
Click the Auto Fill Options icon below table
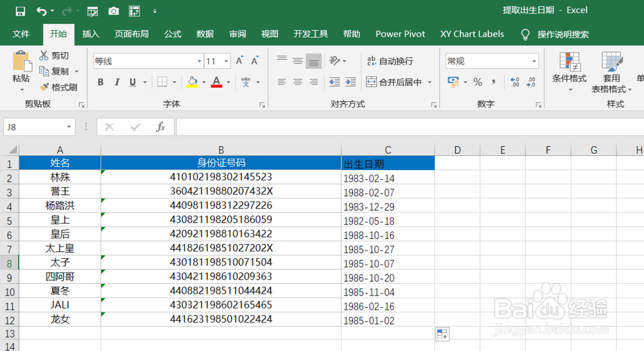442,334
